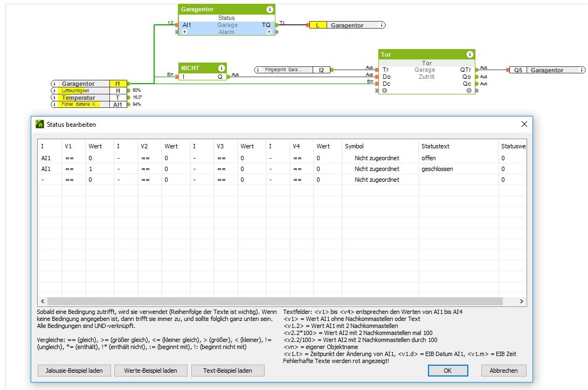
Task: Select the Tor block title bar
Action: 427,54
